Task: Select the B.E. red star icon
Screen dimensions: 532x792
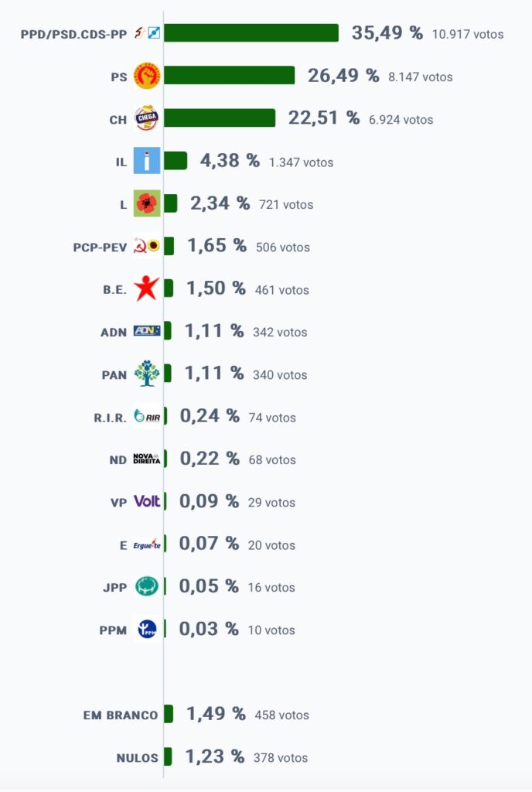Action: pos(147,288)
